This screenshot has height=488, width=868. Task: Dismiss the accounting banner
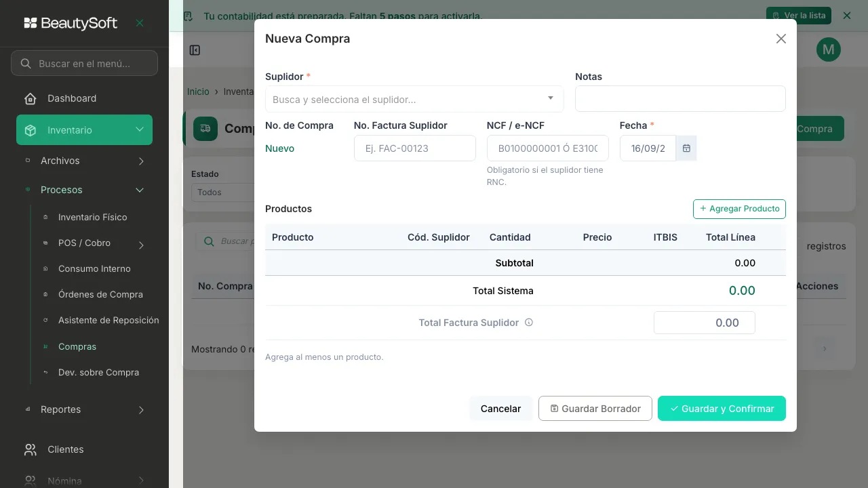[x=846, y=16]
